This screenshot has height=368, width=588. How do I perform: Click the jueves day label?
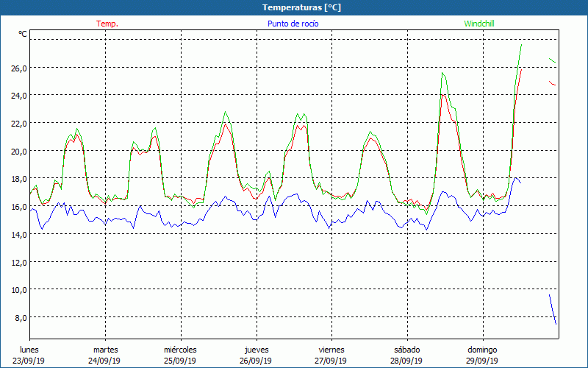(x=257, y=350)
